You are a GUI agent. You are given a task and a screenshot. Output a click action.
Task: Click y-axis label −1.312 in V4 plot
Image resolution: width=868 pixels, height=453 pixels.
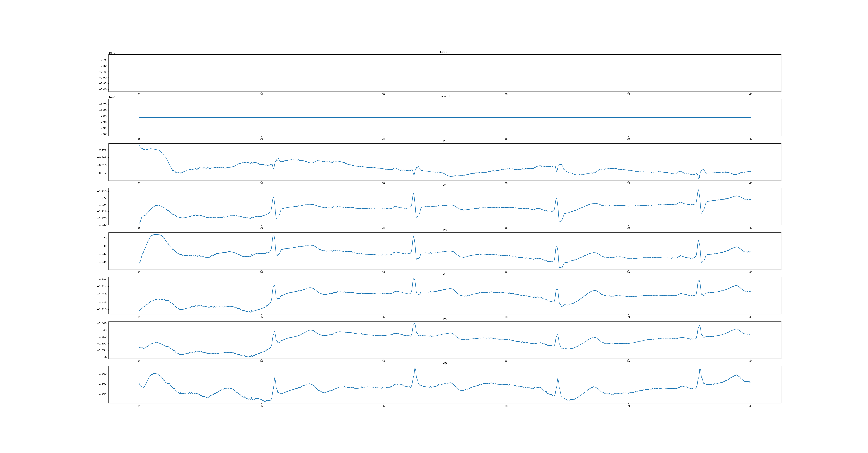pos(102,279)
